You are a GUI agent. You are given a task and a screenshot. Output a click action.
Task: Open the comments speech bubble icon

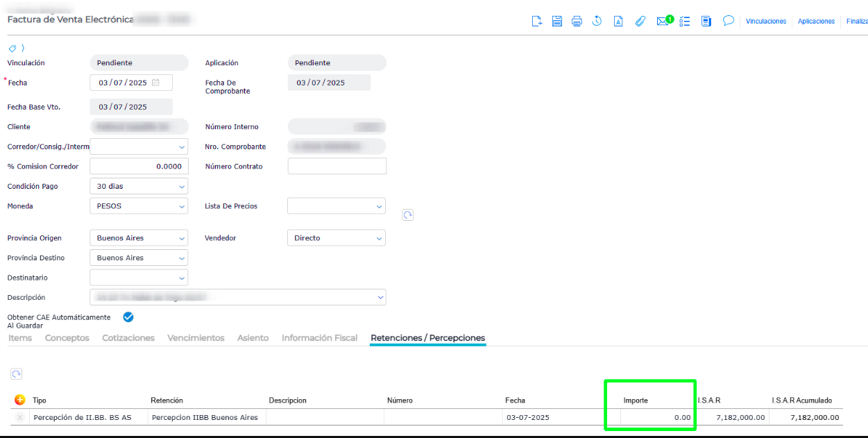point(728,21)
